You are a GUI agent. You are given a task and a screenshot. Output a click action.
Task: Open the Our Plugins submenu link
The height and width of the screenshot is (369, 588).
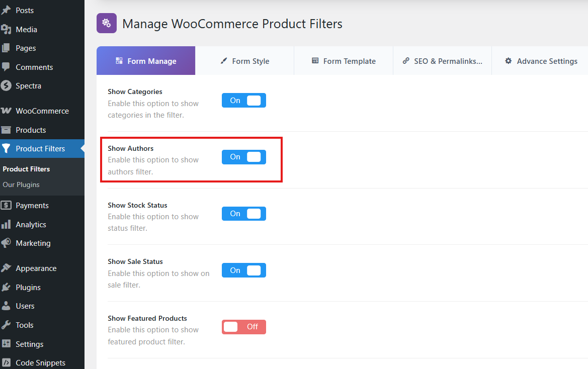click(x=21, y=185)
